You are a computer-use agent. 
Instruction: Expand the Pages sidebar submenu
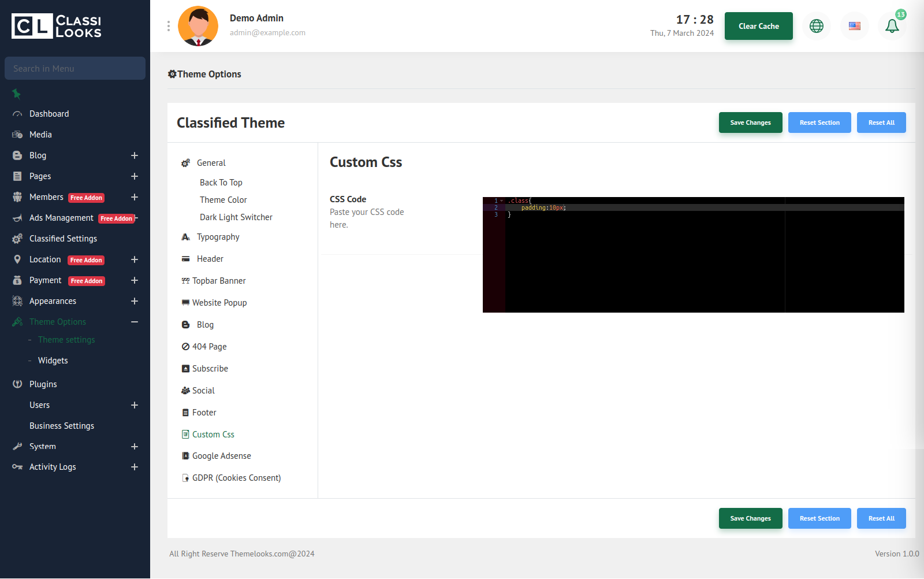pyautogui.click(x=134, y=176)
